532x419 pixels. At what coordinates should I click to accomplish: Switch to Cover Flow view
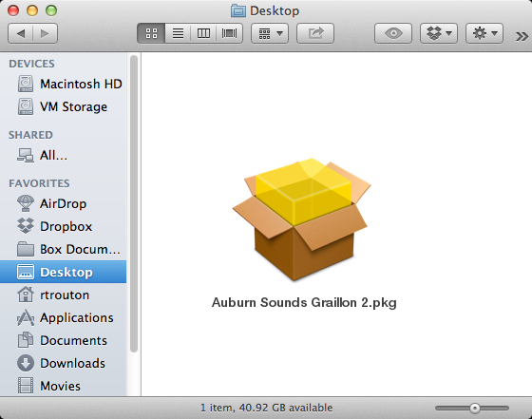pos(229,33)
